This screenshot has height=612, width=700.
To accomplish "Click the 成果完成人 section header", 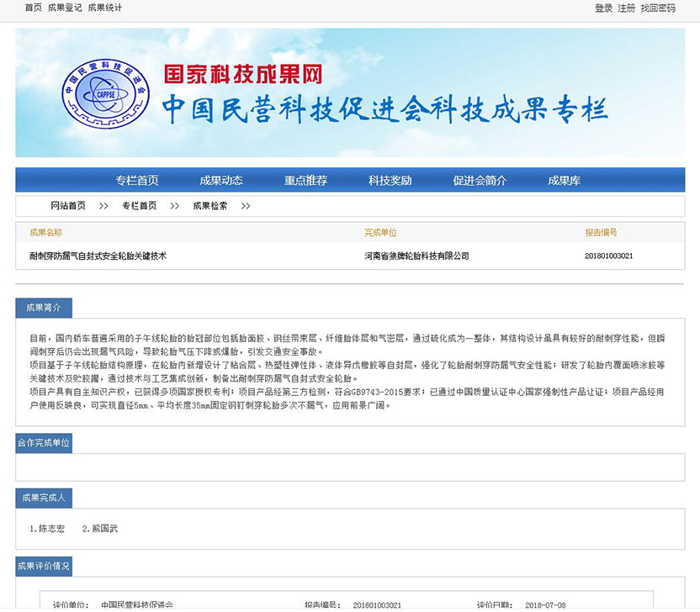I will point(45,499).
